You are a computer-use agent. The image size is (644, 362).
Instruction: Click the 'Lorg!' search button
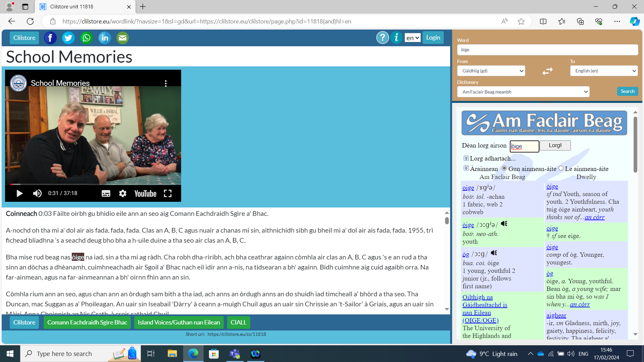point(555,145)
